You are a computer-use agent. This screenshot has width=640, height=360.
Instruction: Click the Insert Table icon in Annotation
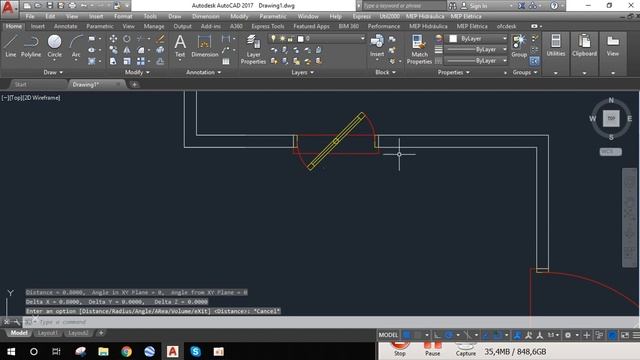226,61
